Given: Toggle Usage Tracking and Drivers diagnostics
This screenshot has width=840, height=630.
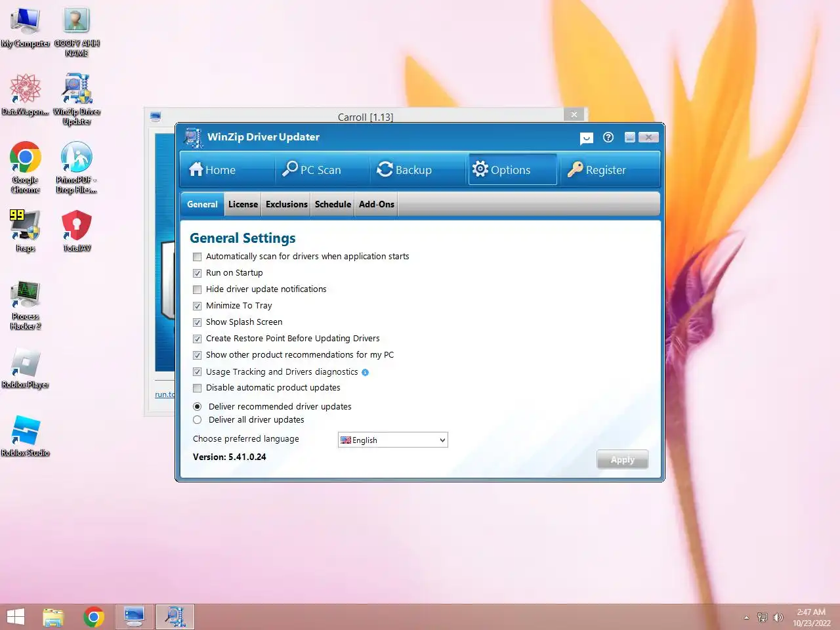Looking at the screenshot, I should (x=197, y=372).
